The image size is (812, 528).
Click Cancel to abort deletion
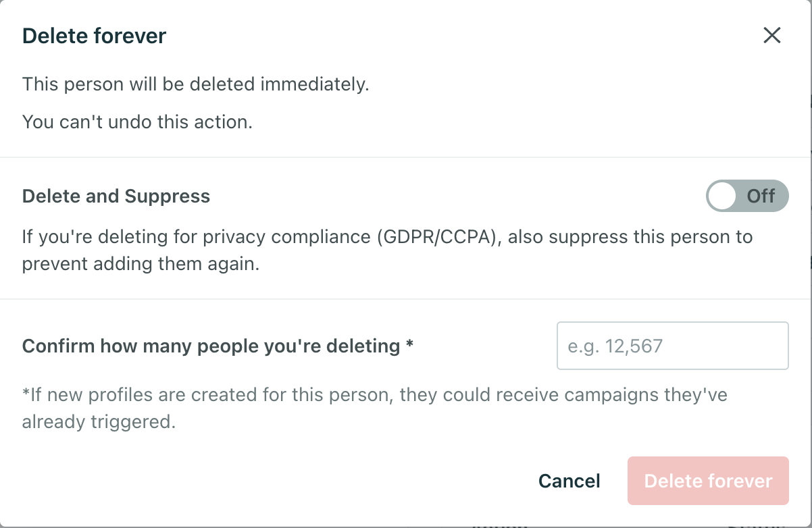click(569, 481)
